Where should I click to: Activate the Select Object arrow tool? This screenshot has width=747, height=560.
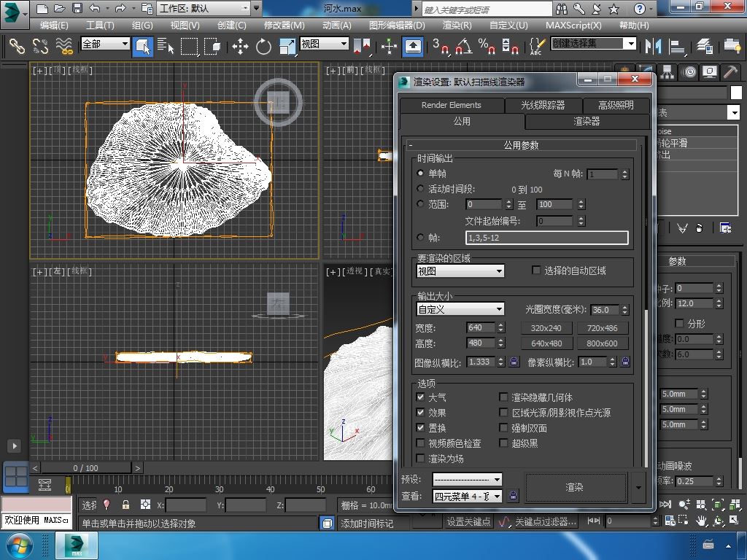[142, 46]
